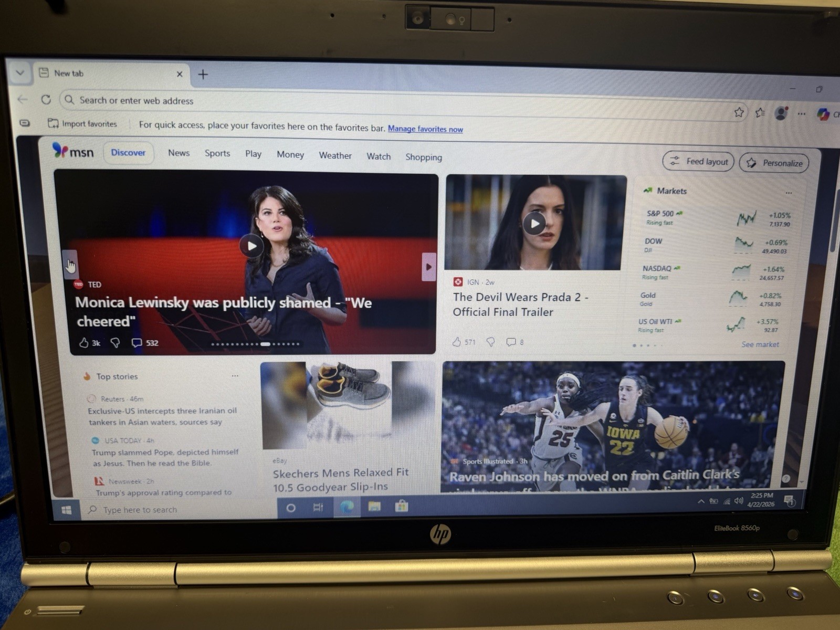Open the DOW market row

click(716, 245)
